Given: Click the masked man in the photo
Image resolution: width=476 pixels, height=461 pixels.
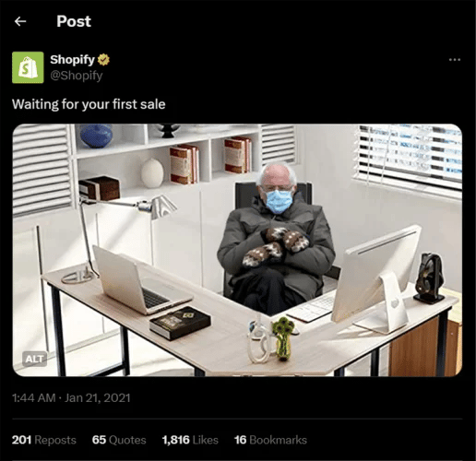Looking at the screenshot, I should pos(275,238).
